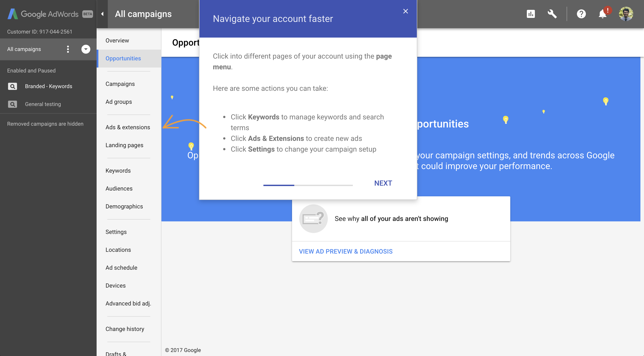
Task: Open the reports bar-chart icon
Action: [531, 14]
